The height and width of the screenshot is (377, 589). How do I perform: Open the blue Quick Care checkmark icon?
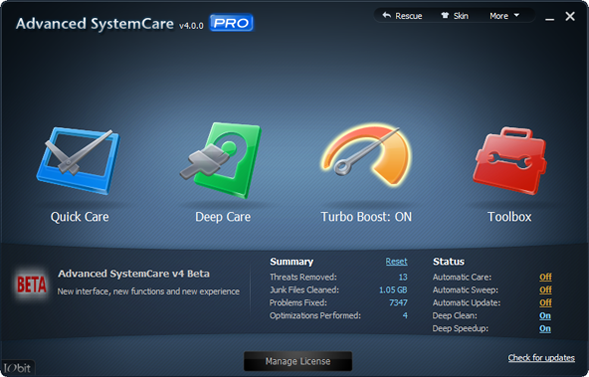point(78,160)
